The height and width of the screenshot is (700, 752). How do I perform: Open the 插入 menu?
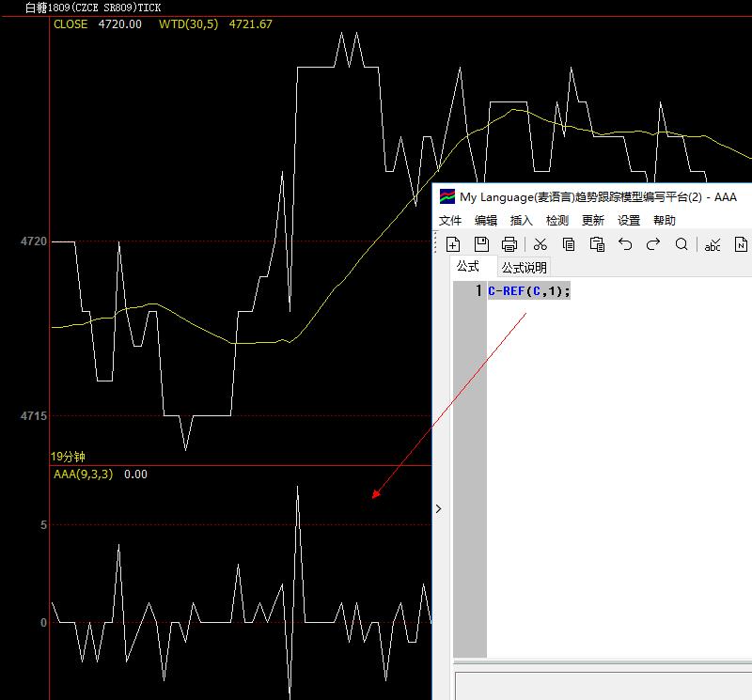coord(521,220)
